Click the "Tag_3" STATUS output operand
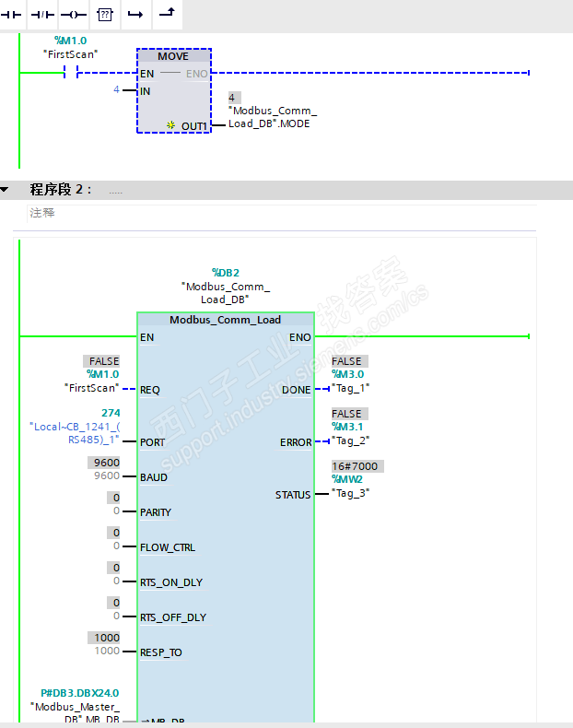Image resolution: width=573 pixels, height=728 pixels. pos(351,493)
